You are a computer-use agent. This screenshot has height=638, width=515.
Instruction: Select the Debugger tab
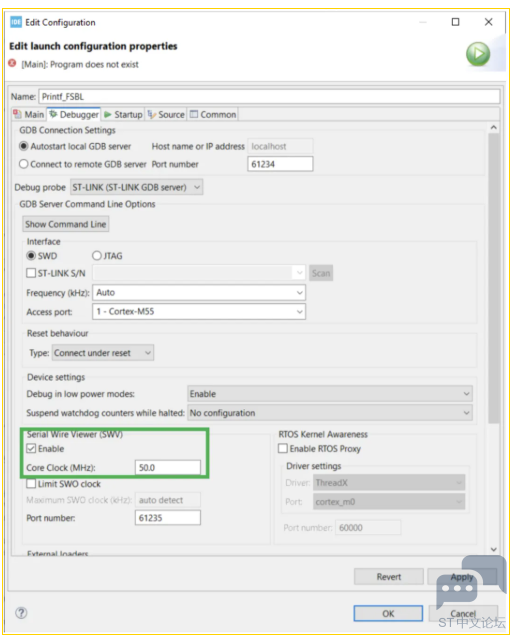click(74, 114)
